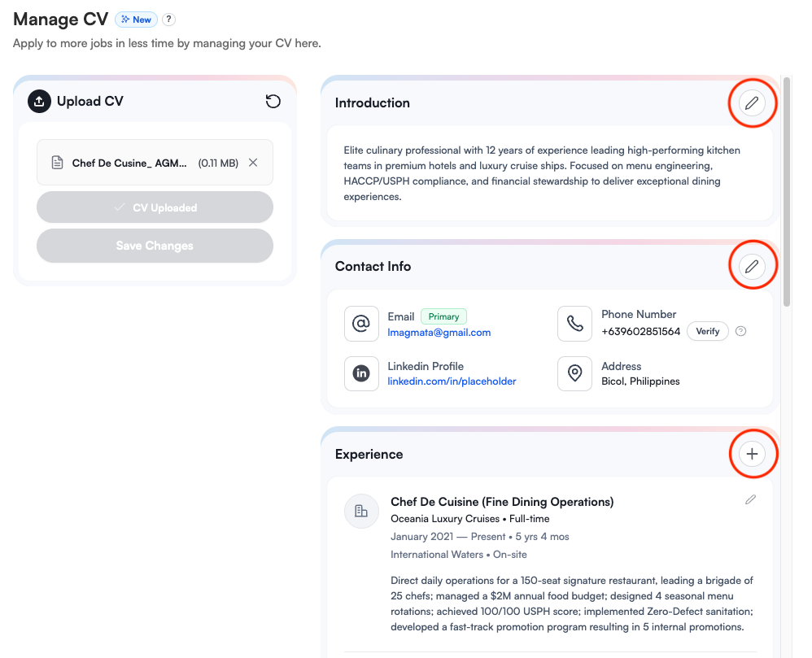Screen dimensions: 812x658
Task: Click the New badge beside Manage CV
Action: pyautogui.click(x=136, y=20)
